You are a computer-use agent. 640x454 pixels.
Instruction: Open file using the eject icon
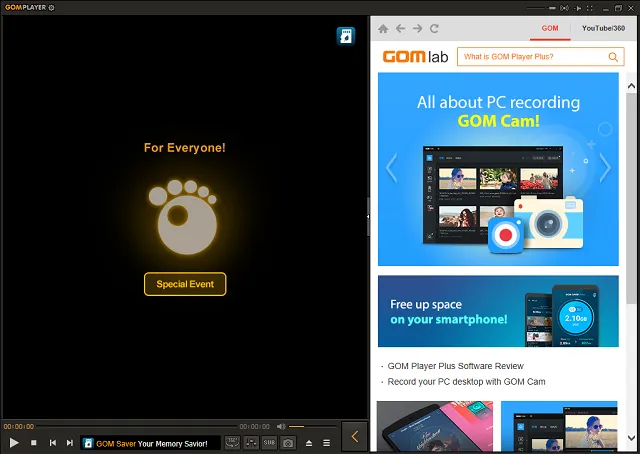tap(309, 443)
